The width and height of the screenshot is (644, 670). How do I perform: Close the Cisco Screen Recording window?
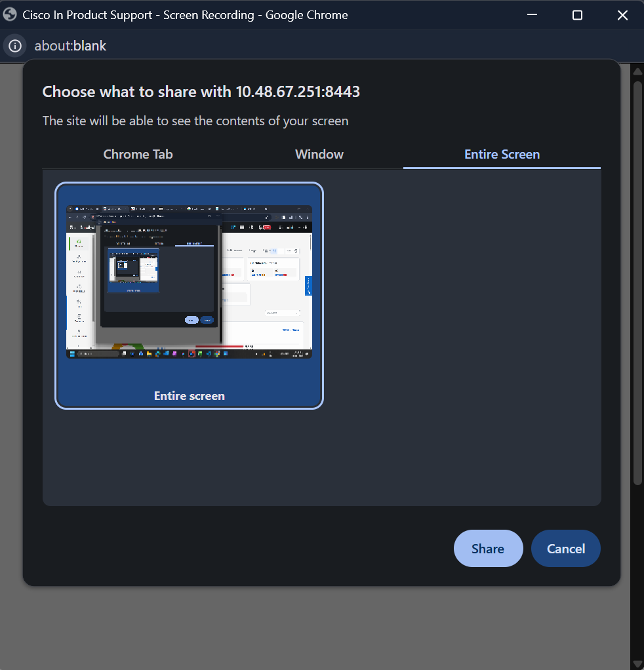coord(622,14)
